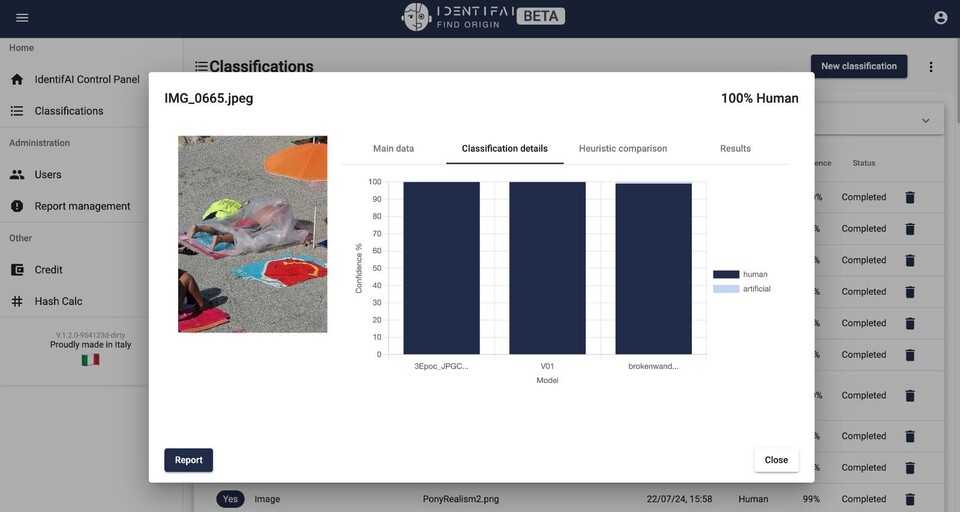Toggle the human legend entry
The height and width of the screenshot is (512, 960).
tap(740, 274)
